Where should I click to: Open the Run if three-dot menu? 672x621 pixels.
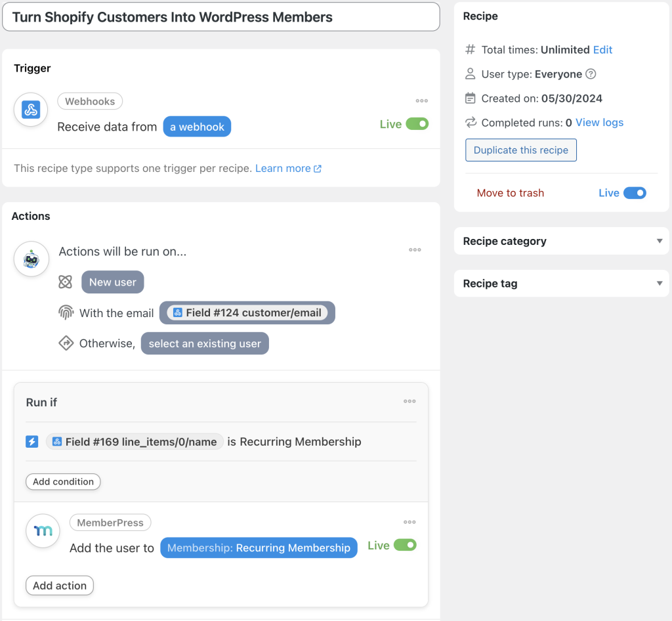tap(409, 401)
